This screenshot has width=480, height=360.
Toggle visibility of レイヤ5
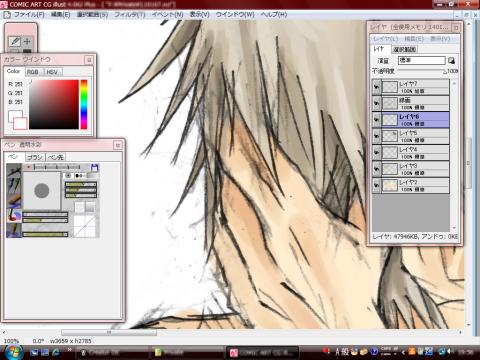click(x=377, y=136)
